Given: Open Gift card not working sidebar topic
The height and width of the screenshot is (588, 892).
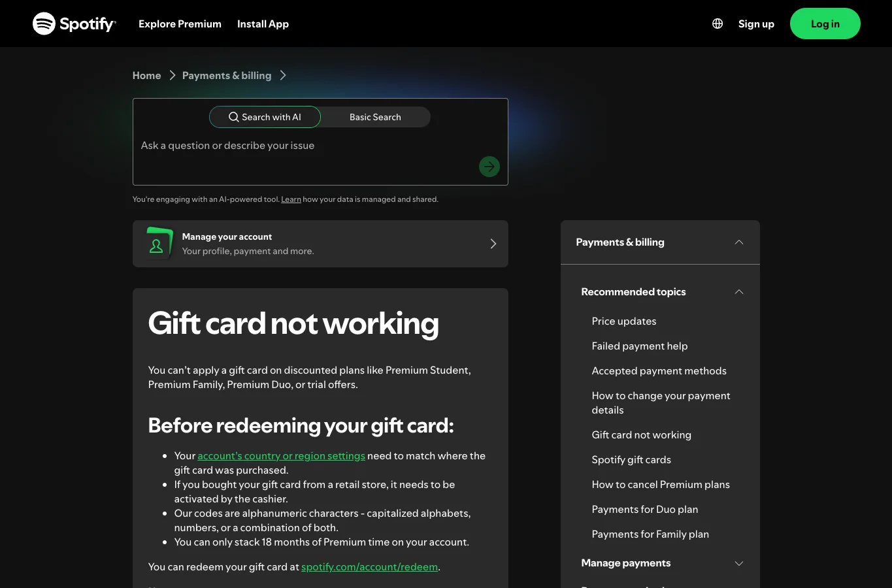Looking at the screenshot, I should [641, 434].
